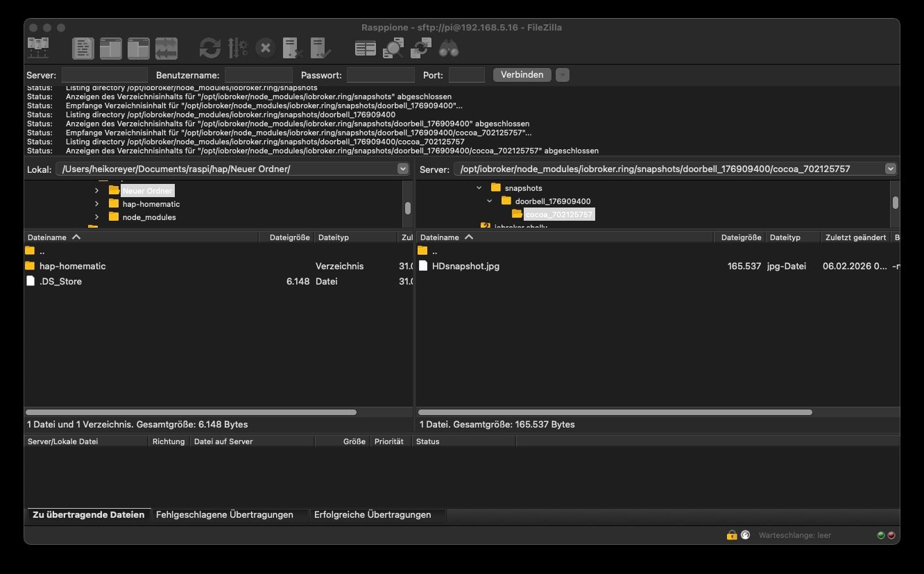Select snapshots folder in remote tree

(x=524, y=188)
